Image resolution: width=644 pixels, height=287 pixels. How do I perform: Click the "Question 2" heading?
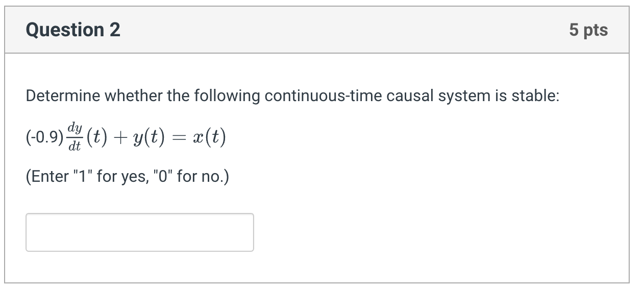coord(73,30)
